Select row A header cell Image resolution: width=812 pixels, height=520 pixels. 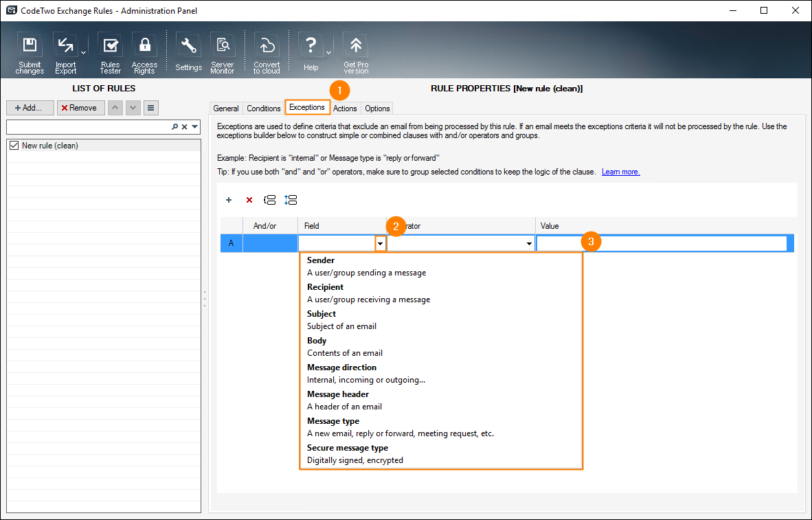tap(232, 243)
